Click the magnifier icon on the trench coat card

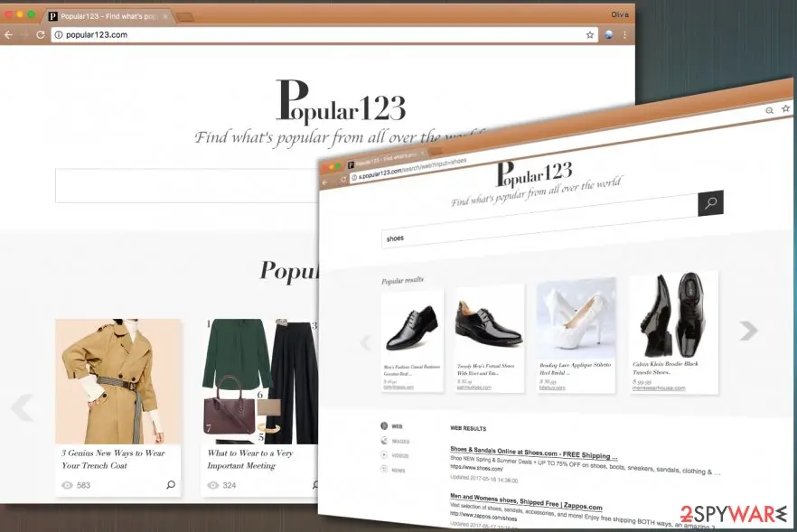coord(171,485)
